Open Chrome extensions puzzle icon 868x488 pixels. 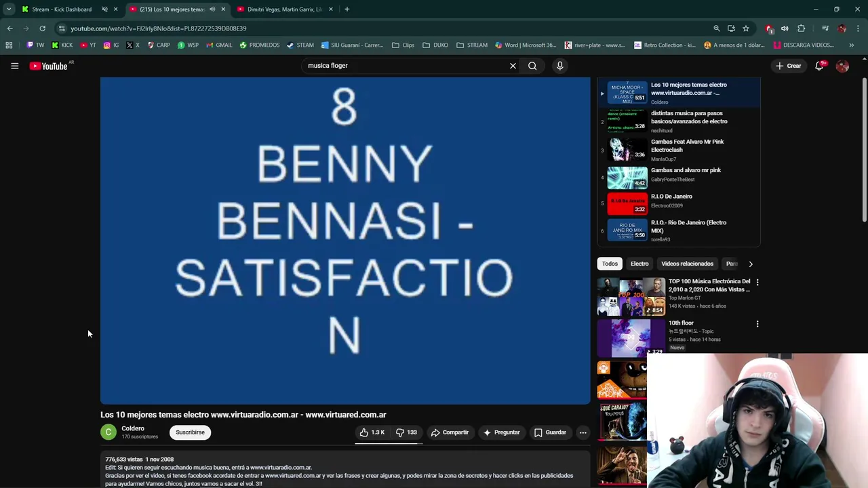[x=802, y=28]
